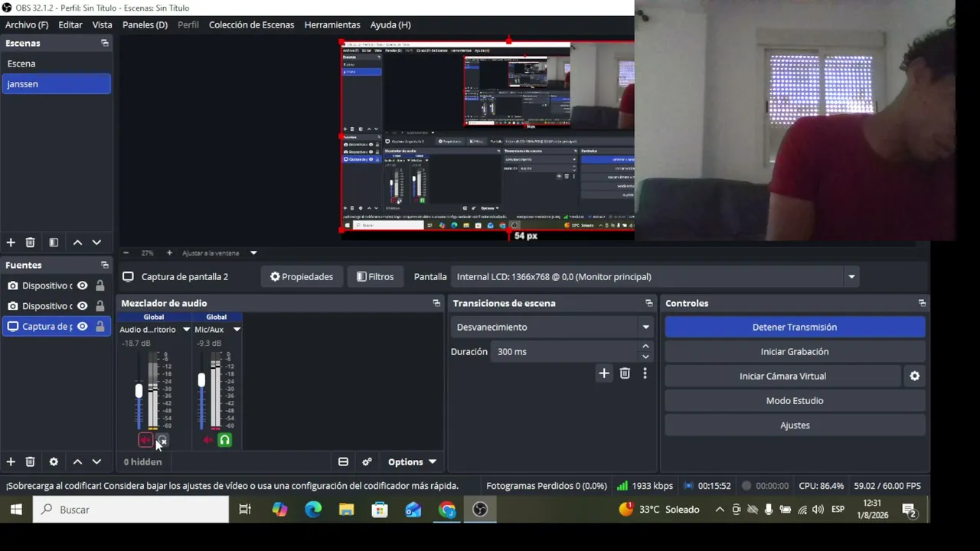
Task: Hide the Captura de pantalla source
Action: tap(82, 327)
